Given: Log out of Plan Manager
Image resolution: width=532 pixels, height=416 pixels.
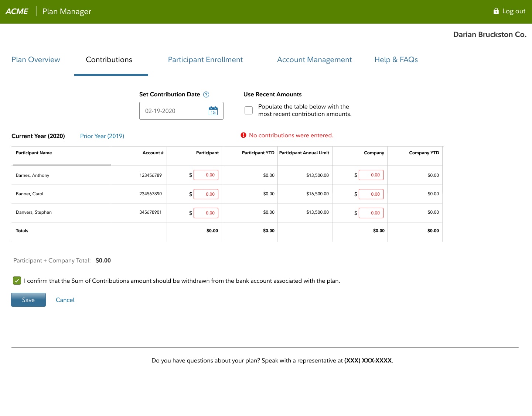Looking at the screenshot, I should pyautogui.click(x=514, y=11).
